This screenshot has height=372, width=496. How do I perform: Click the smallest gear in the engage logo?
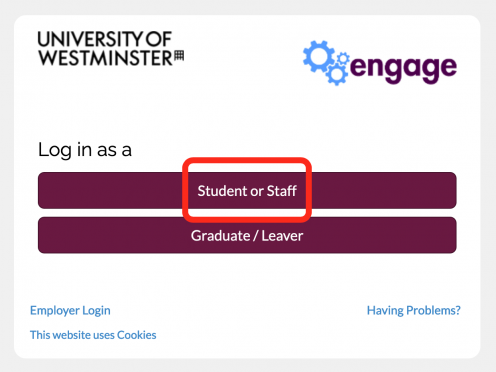click(x=343, y=59)
